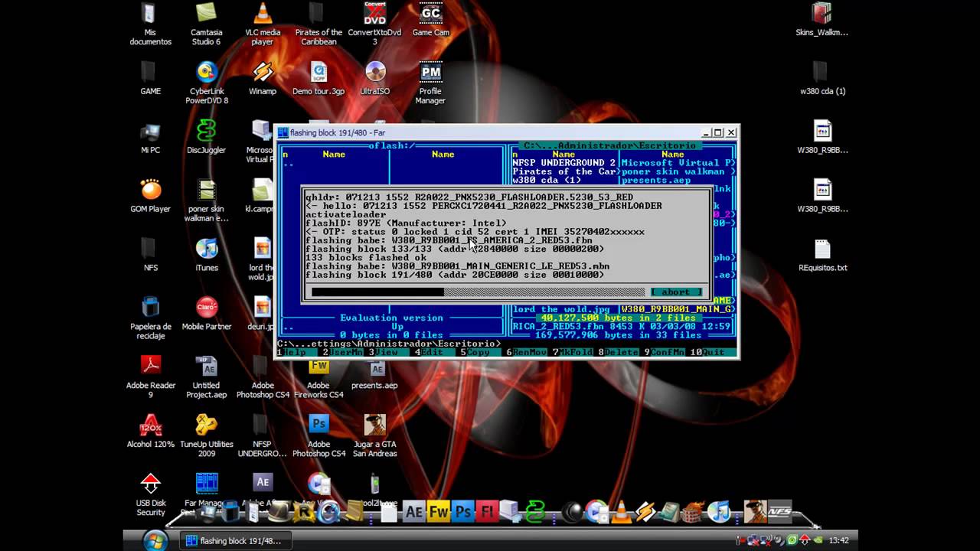Open Game Cam desktop icon
This screenshot has height=551, width=980.
[x=431, y=20]
